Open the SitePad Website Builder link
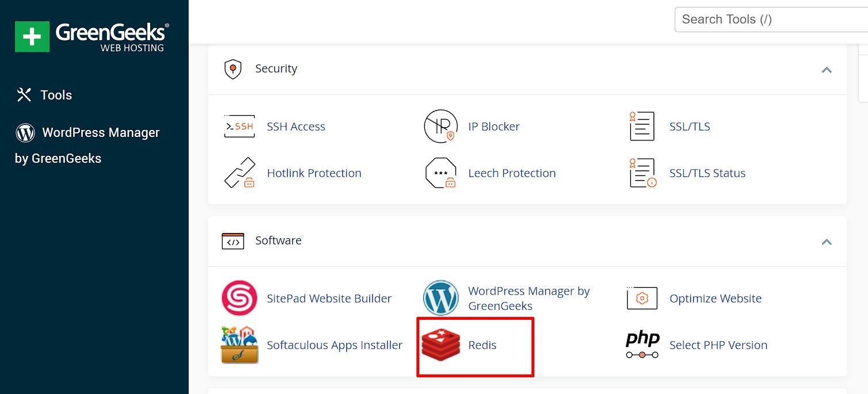The height and width of the screenshot is (394, 868). pos(329,299)
